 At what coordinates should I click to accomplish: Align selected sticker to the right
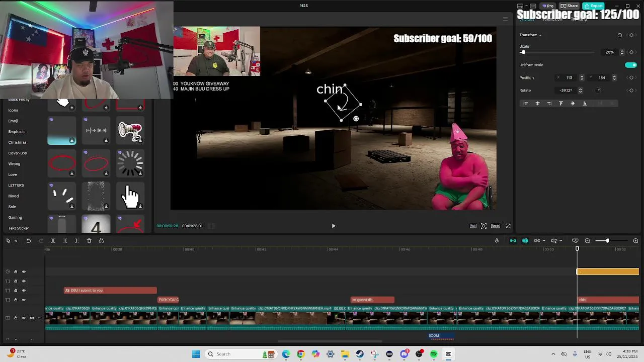549,104
